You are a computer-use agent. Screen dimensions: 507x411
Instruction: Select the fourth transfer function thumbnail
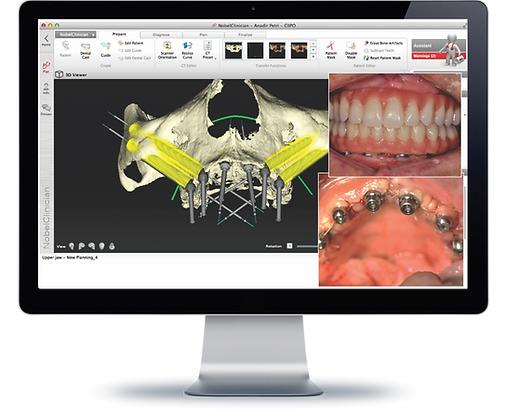[299, 50]
